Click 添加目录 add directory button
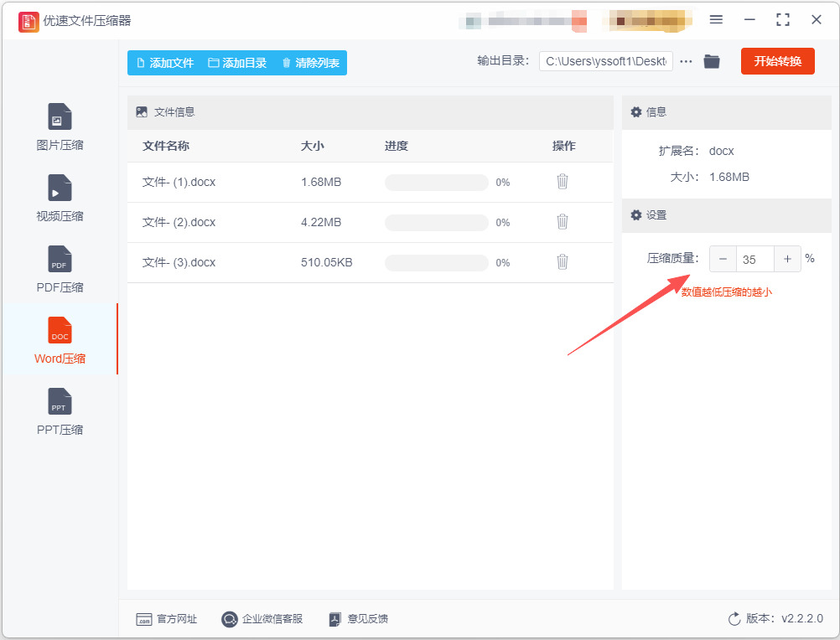 point(237,63)
